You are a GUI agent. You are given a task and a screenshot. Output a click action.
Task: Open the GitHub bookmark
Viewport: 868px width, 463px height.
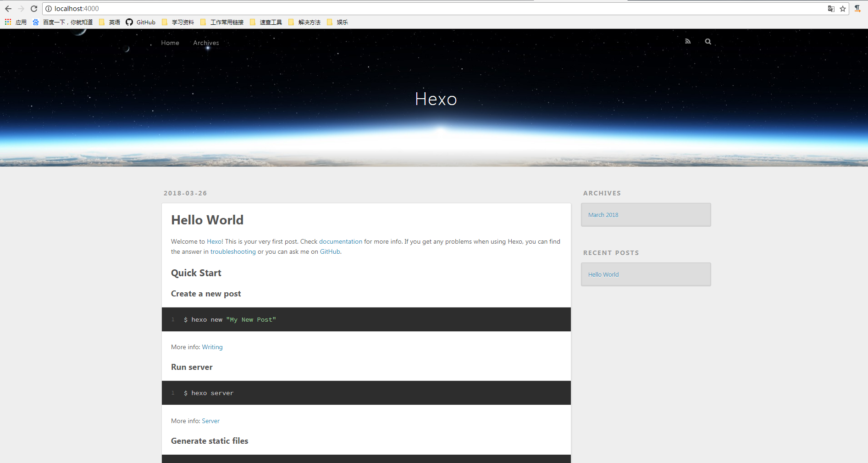(x=141, y=22)
